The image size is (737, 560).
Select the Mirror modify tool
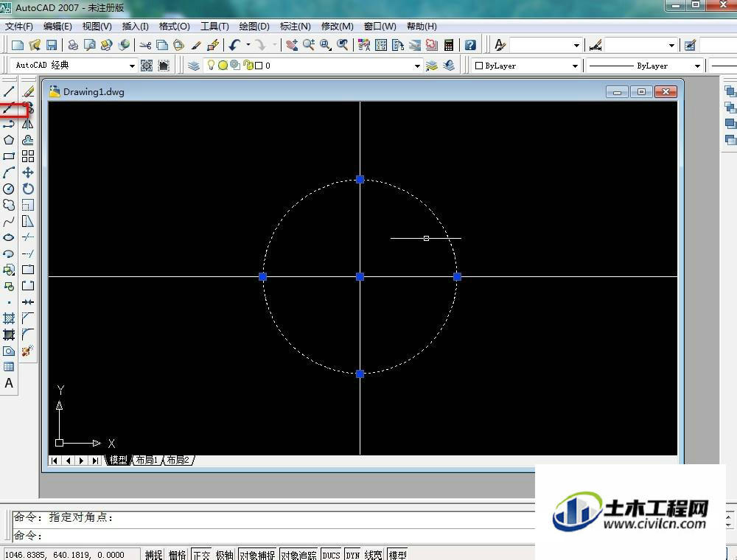point(28,124)
